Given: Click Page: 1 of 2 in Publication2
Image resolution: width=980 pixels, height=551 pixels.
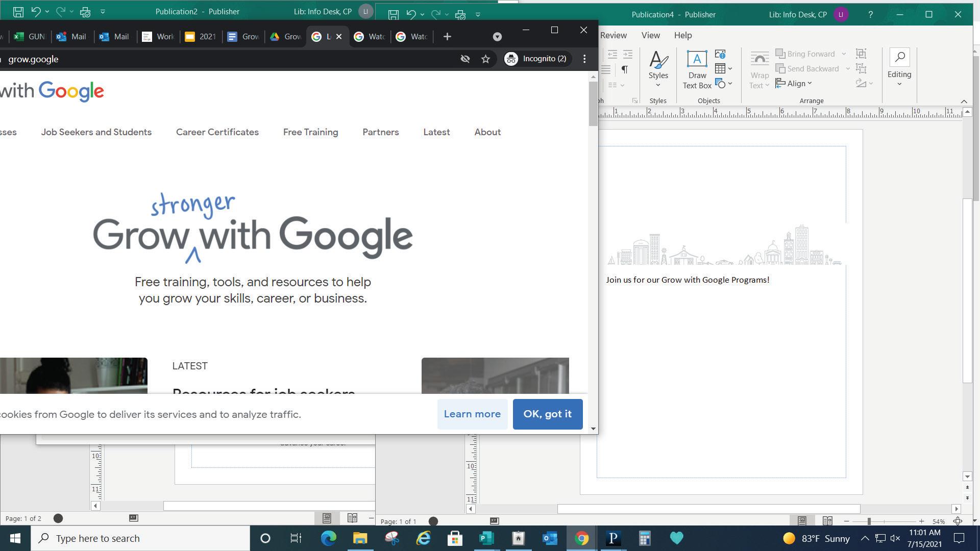Looking at the screenshot, I should pyautogui.click(x=23, y=518).
